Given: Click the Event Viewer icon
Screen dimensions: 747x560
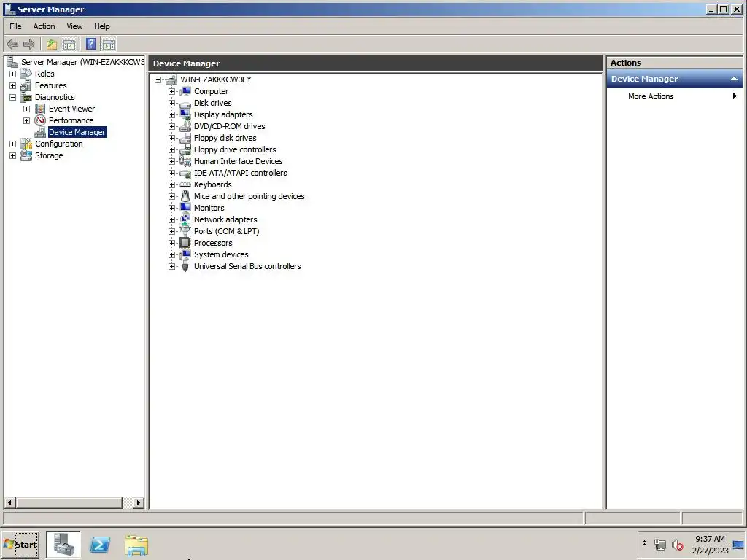Looking at the screenshot, I should pyautogui.click(x=40, y=109).
